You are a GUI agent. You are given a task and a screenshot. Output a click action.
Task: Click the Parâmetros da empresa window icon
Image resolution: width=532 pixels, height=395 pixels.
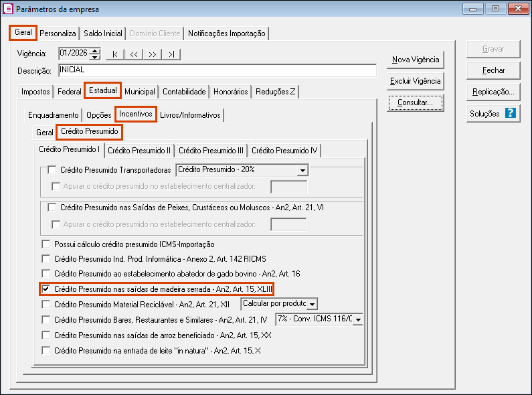(x=8, y=9)
